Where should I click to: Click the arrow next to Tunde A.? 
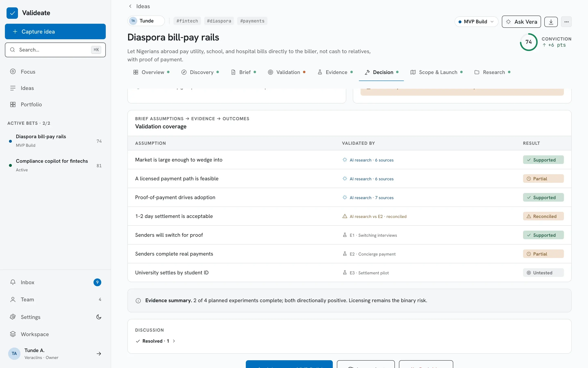(99, 354)
